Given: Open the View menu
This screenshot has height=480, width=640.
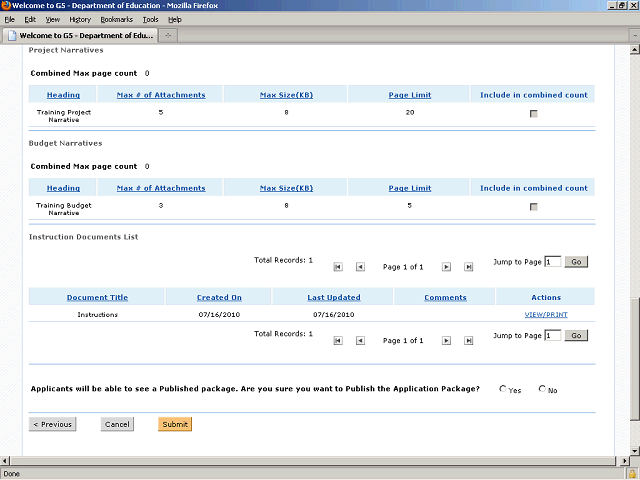Looking at the screenshot, I should click(53, 20).
